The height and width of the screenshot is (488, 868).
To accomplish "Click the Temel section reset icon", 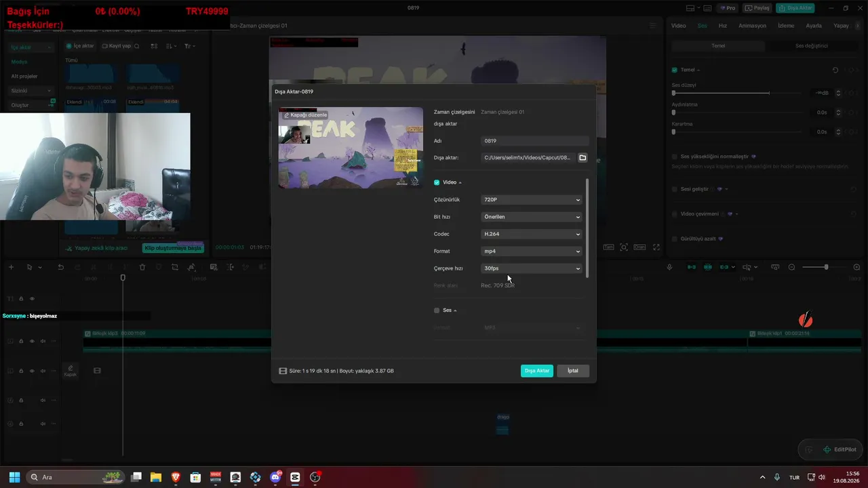I will 835,70.
